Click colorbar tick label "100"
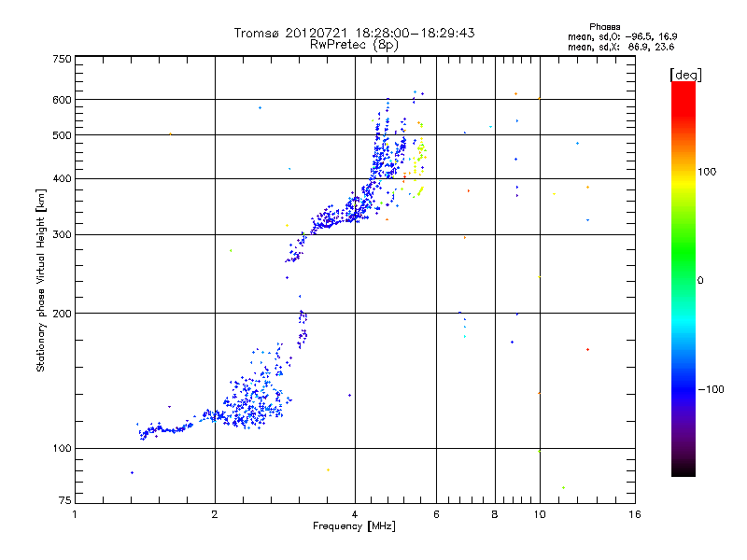 click(707, 172)
